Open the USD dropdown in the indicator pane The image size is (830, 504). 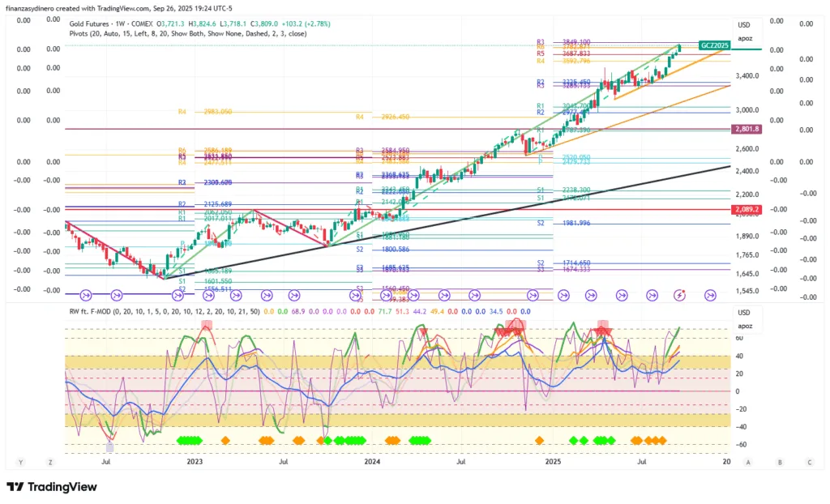coord(744,314)
